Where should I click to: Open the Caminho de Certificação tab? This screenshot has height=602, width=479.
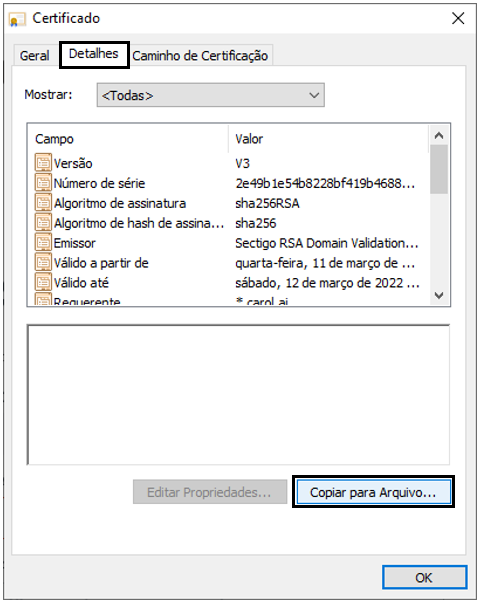200,56
